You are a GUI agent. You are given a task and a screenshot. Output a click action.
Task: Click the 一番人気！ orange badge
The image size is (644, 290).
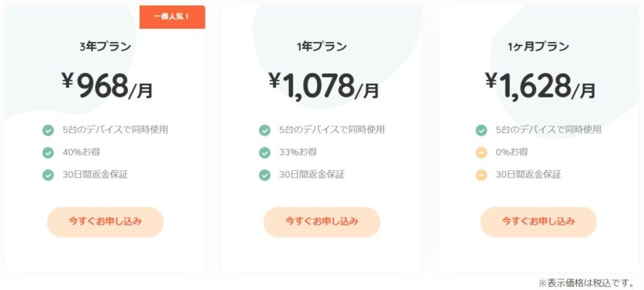172,17
